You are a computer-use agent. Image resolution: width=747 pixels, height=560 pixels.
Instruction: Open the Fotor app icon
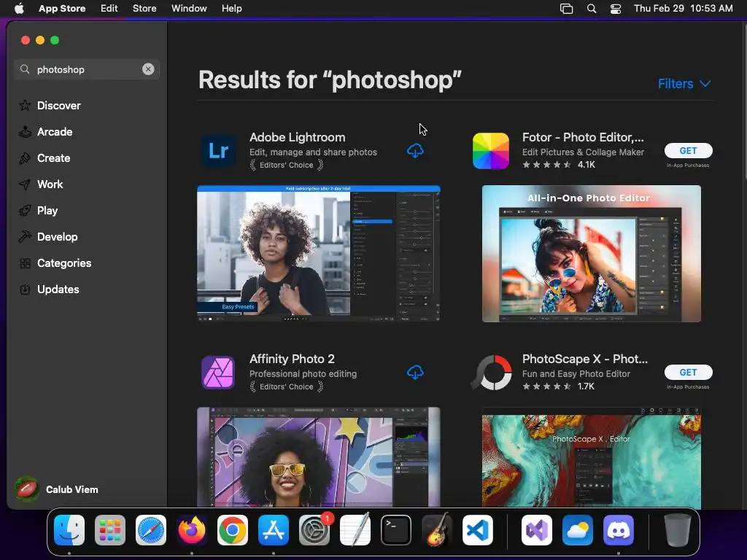coord(491,151)
